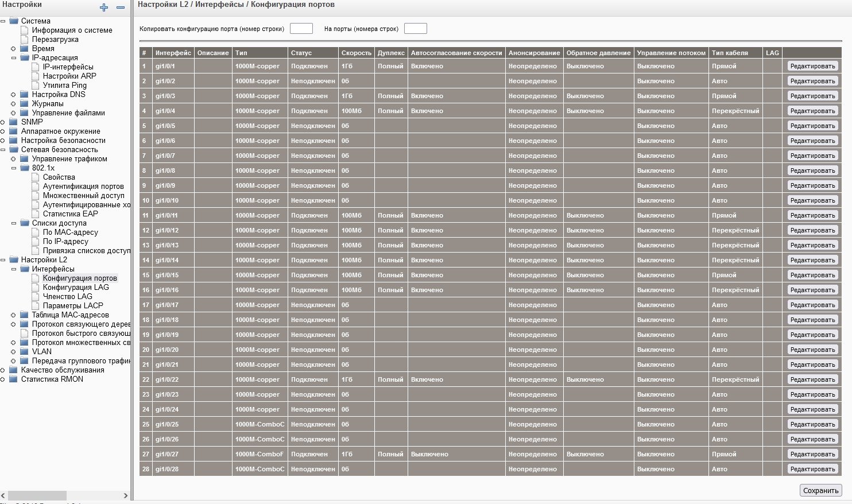The height and width of the screenshot is (504, 852).
Task: Open Информация о системе page
Action: [72, 30]
